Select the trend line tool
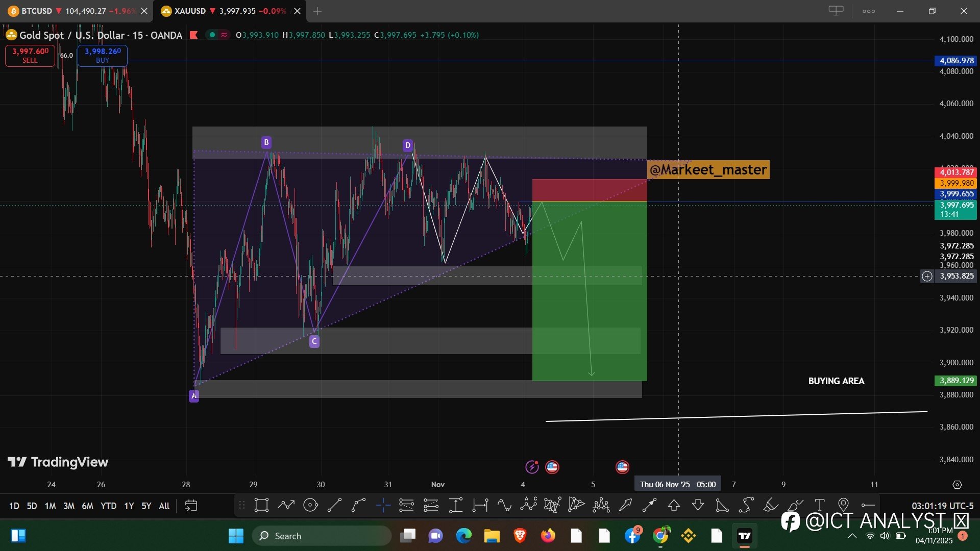This screenshot has height=551, width=980. [334, 506]
